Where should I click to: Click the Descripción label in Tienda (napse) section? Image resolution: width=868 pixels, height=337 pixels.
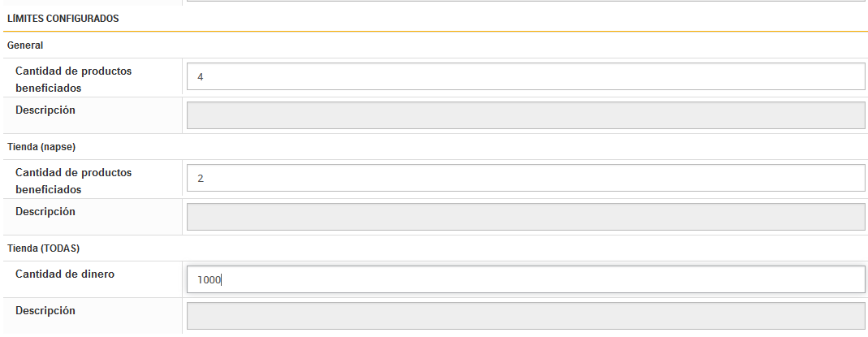click(x=45, y=211)
